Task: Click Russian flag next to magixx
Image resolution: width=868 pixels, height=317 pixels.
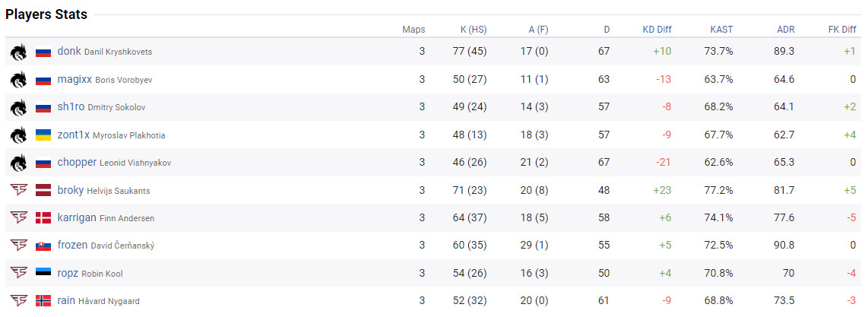Action: [43, 80]
